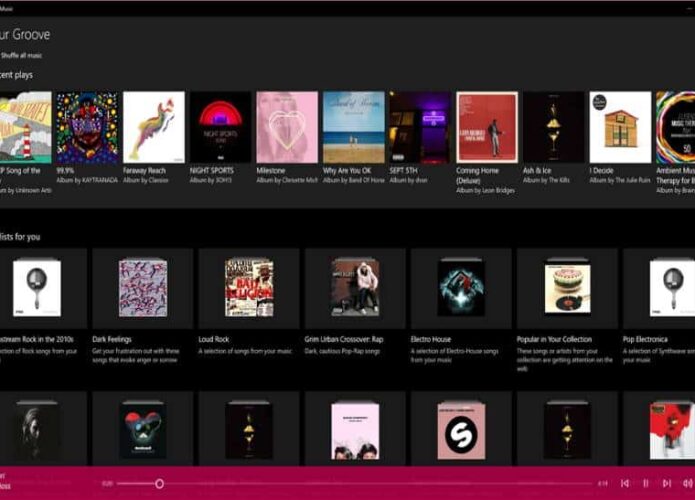Open the Milestone album cover
The image size is (695, 500).
(287, 127)
